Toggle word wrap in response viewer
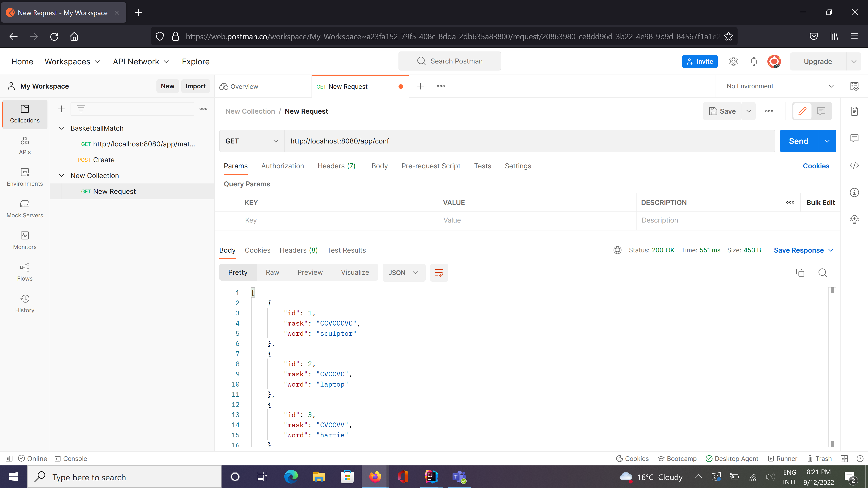The height and width of the screenshot is (488, 868). [439, 272]
